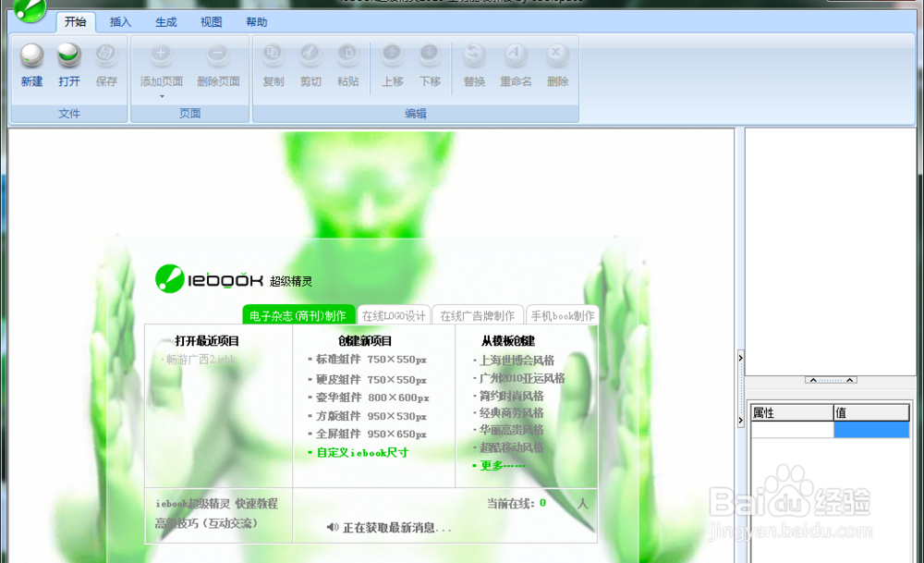Click the 添加页面 (Add page) icon
The height and width of the screenshot is (563, 924).
(161, 55)
